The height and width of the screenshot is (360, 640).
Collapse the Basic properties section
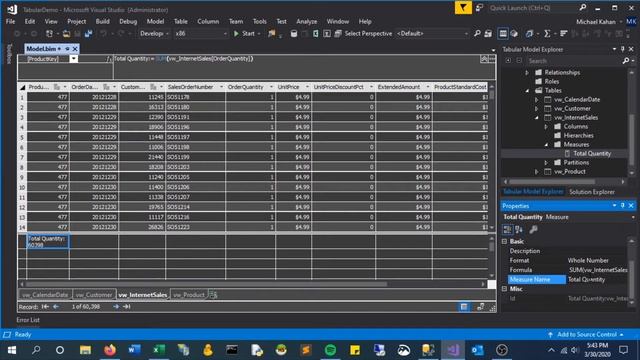[x=505, y=241]
